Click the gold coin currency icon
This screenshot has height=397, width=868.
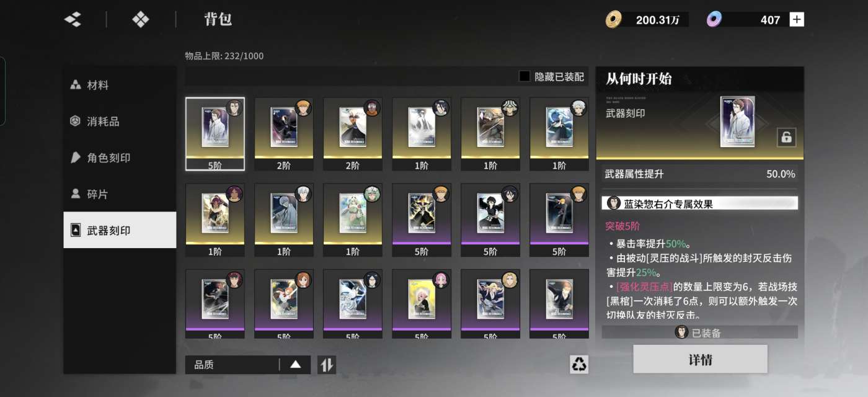point(613,20)
